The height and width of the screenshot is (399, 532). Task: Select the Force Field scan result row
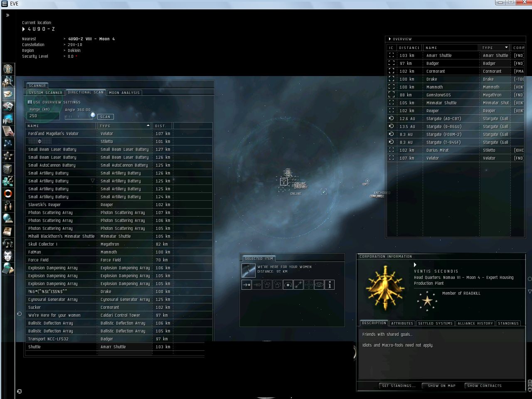(x=118, y=260)
